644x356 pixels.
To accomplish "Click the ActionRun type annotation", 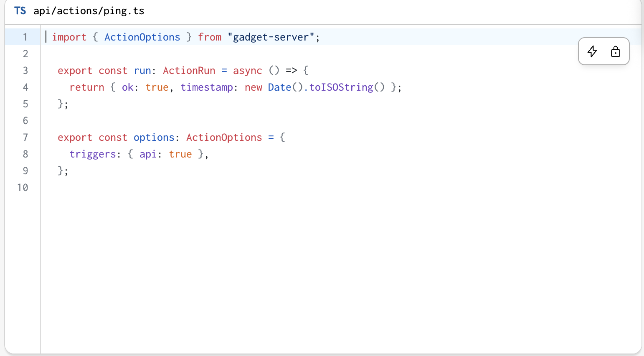I will [189, 70].
